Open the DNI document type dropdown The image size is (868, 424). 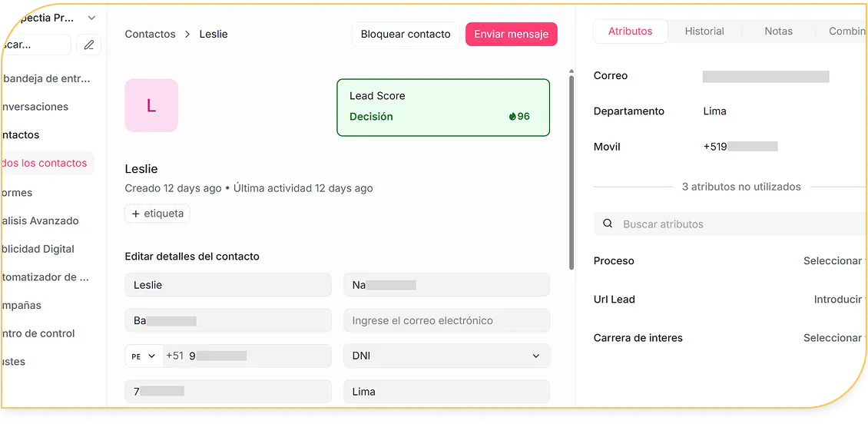[x=446, y=356]
